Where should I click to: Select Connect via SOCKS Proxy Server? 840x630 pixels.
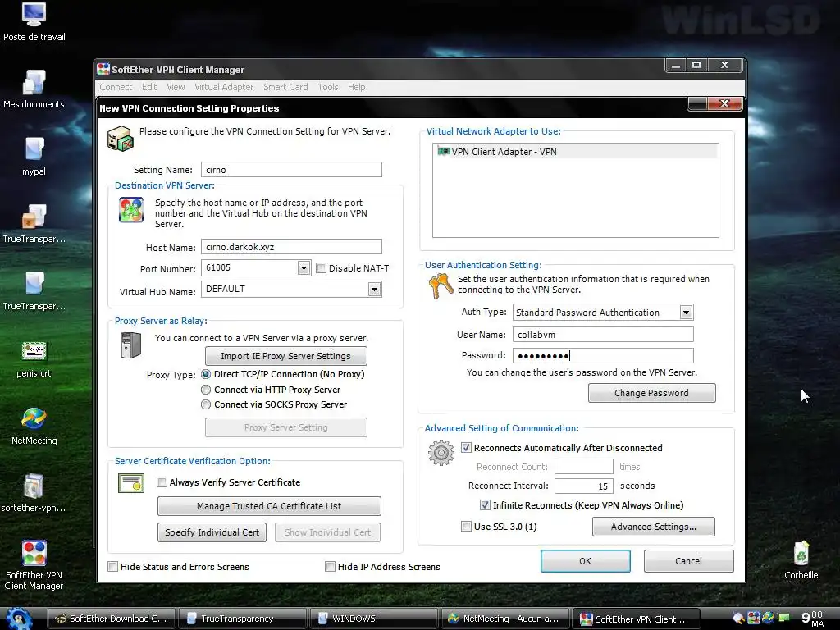[206, 404]
